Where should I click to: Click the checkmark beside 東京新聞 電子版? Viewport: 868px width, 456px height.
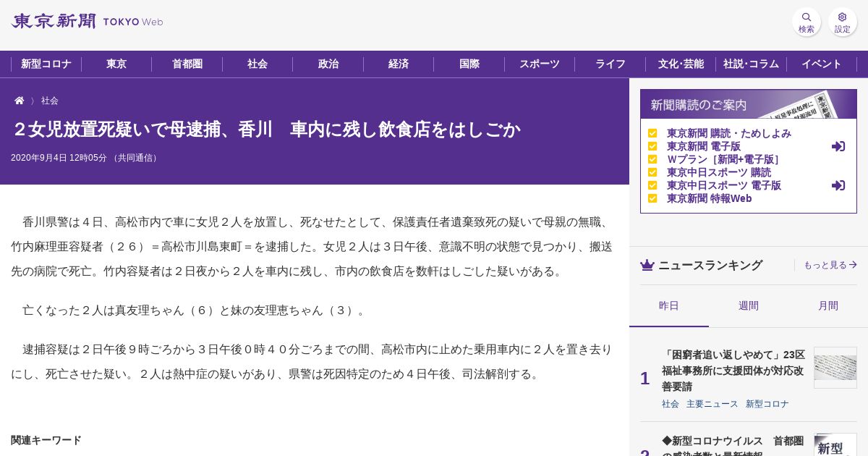(652, 146)
